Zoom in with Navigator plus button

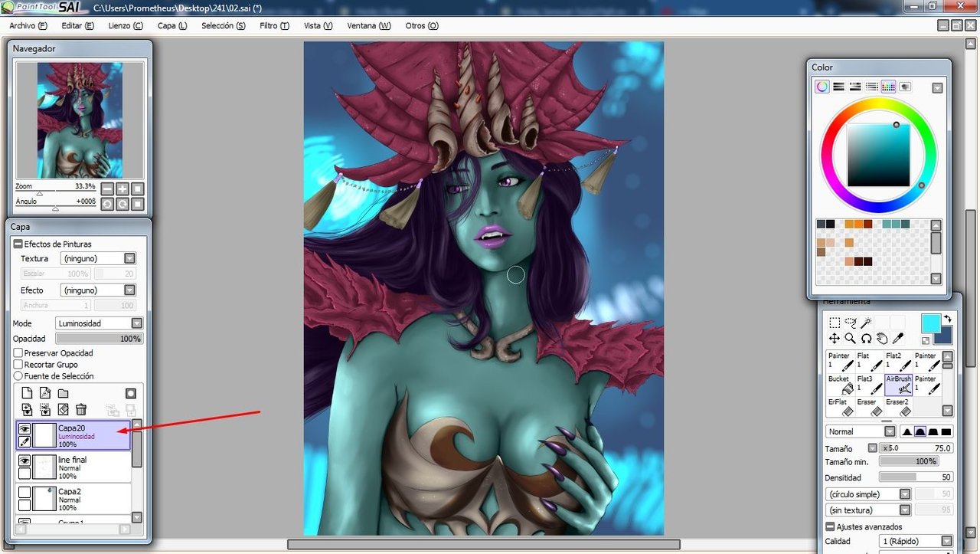click(x=122, y=188)
